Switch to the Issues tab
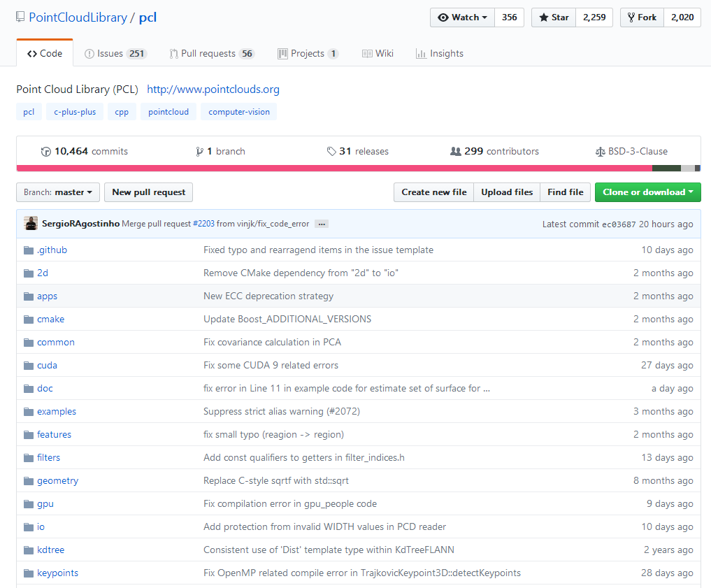Image resolution: width=711 pixels, height=588 pixels. coord(115,54)
